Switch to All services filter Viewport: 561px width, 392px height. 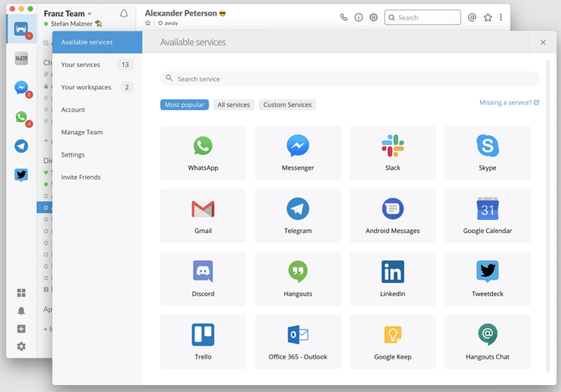[x=234, y=104]
